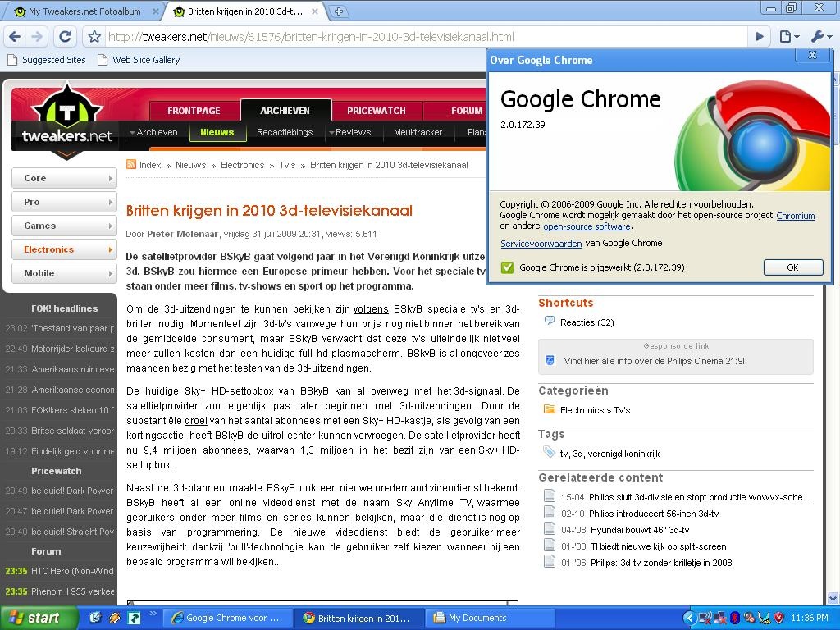Select the Nieuws submenu item

pos(217,132)
